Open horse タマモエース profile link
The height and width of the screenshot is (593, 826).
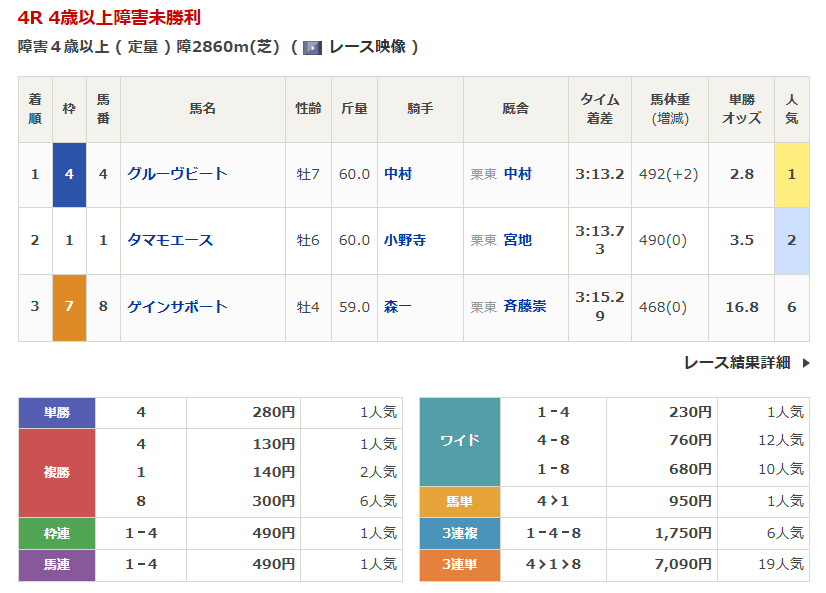[170, 240]
